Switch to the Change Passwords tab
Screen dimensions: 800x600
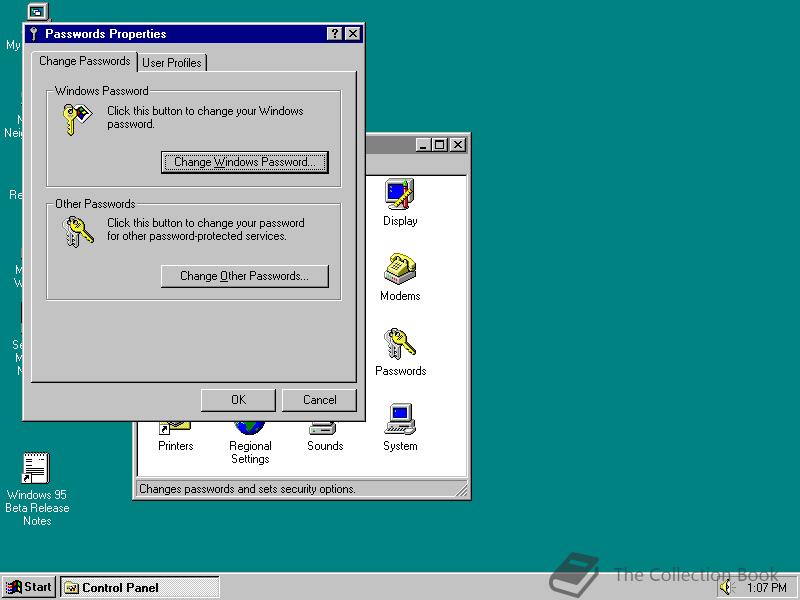85,61
